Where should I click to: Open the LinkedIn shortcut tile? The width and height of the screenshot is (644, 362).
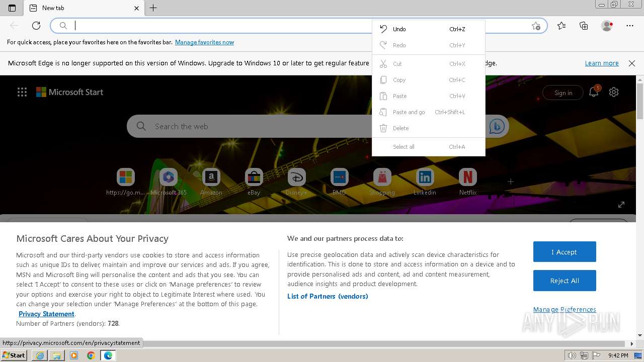coord(425,183)
